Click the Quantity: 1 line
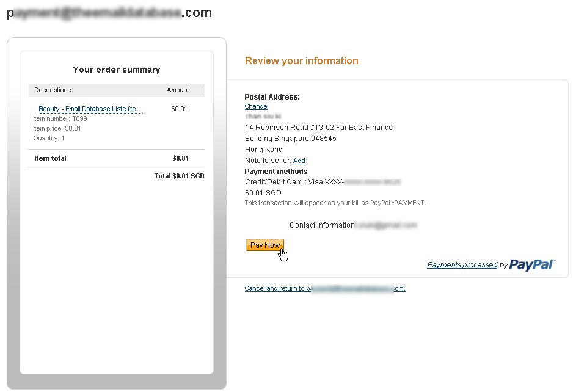 pos(48,139)
